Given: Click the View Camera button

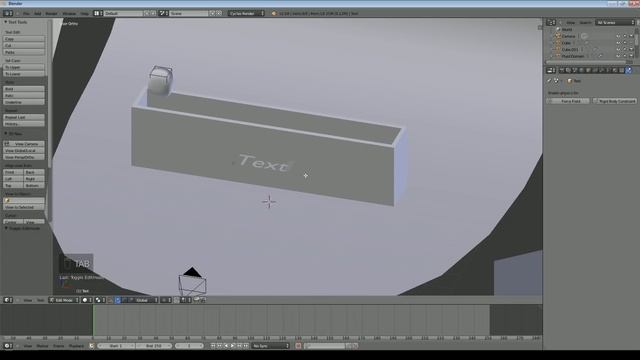Looking at the screenshot, I should pos(24,144).
